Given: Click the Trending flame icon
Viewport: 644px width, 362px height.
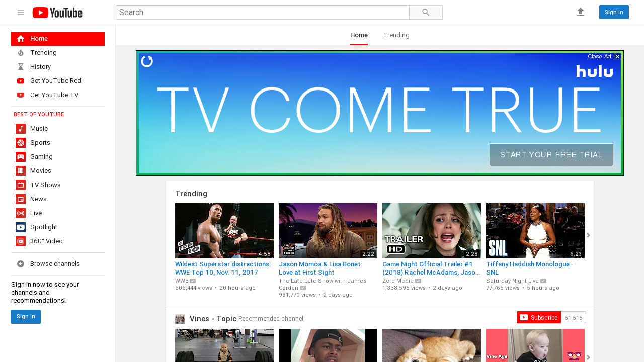Looking at the screenshot, I should (x=21, y=53).
